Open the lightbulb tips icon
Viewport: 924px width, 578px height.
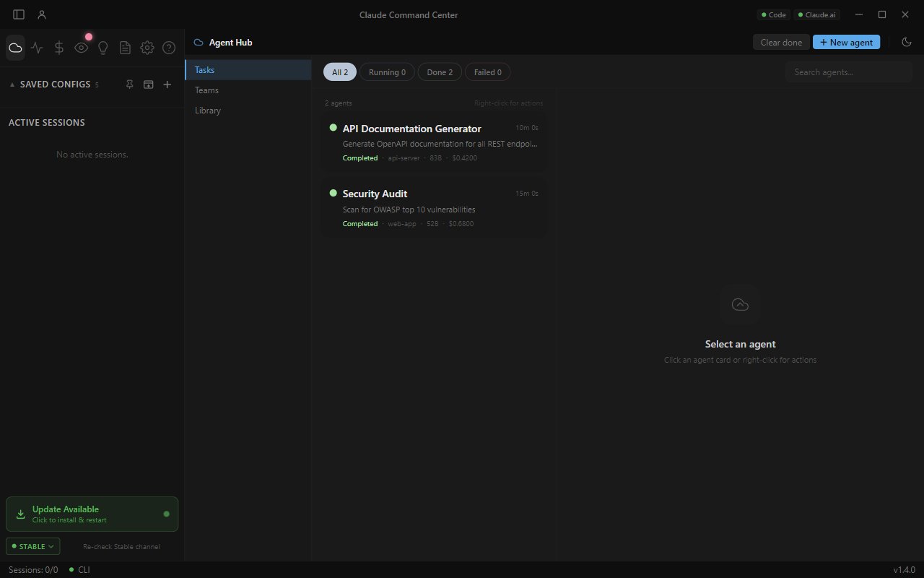click(103, 48)
